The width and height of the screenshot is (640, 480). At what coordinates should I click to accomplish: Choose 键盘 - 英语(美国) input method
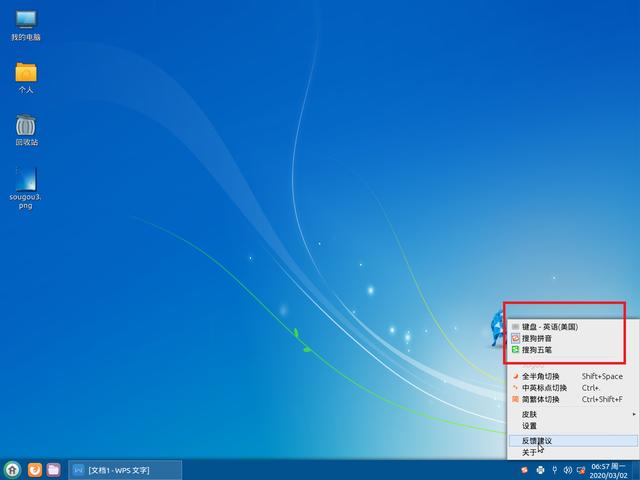point(573,327)
